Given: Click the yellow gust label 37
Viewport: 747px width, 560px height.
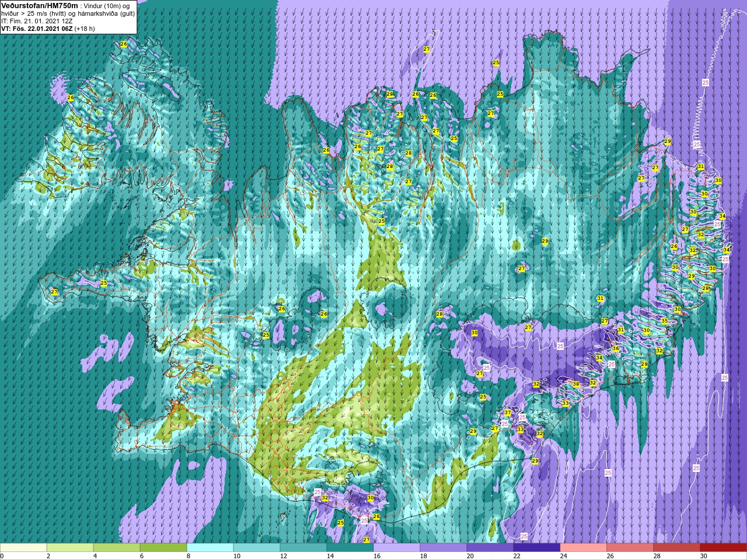Looking at the screenshot, I should tap(508, 413).
